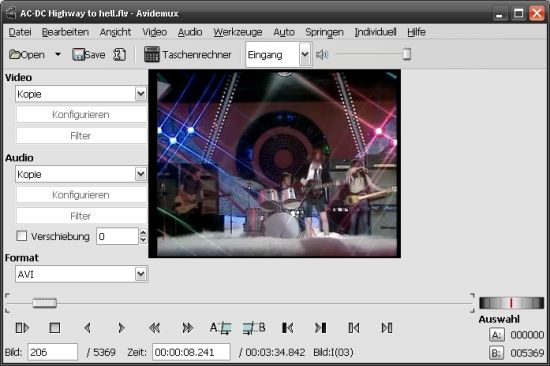Viewport: 550px width, 366px height.
Task: Click the video preview frame
Action: [275, 164]
